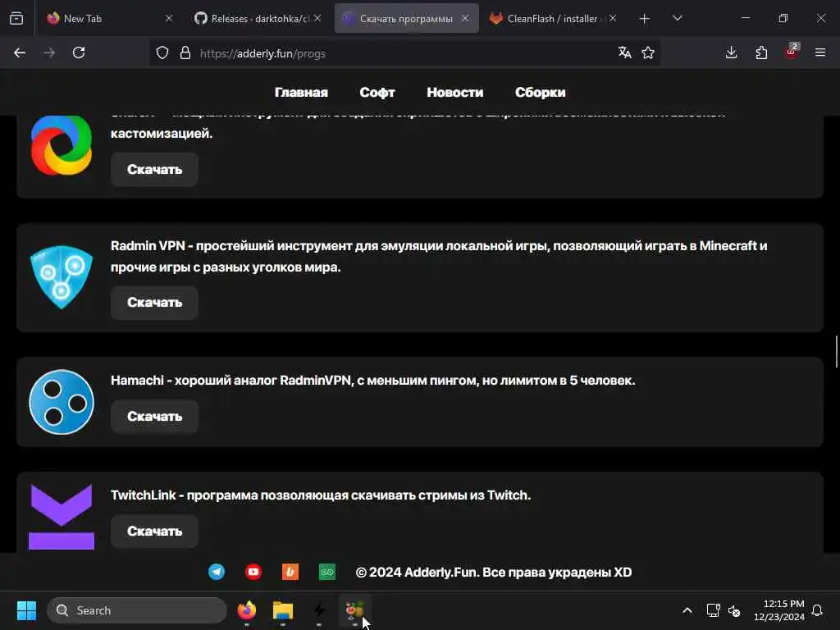Image resolution: width=840 pixels, height=630 pixels.
Task: Open Firefox from the taskbar
Action: coord(247,610)
